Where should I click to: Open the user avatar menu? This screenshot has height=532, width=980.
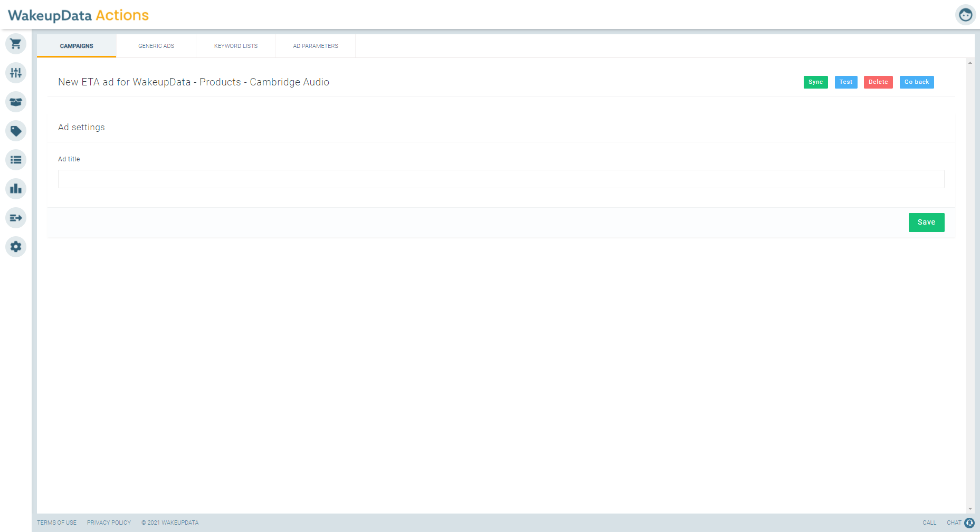pos(965,15)
